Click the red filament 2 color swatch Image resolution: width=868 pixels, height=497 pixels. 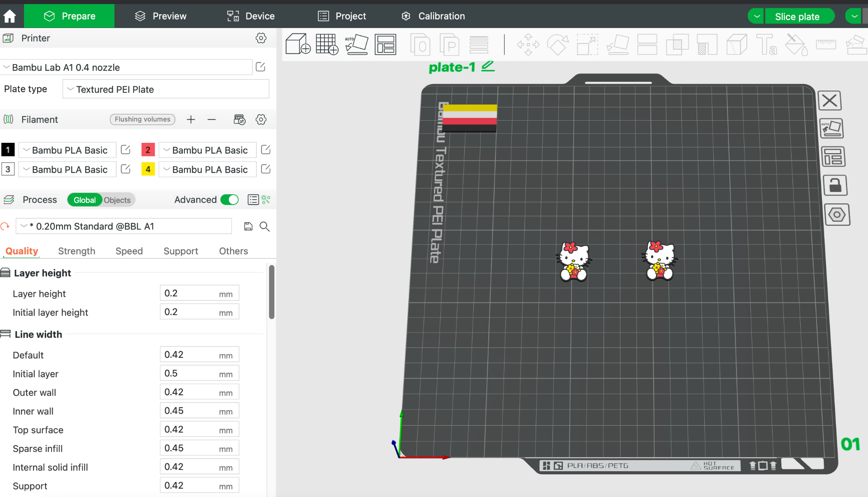point(148,150)
